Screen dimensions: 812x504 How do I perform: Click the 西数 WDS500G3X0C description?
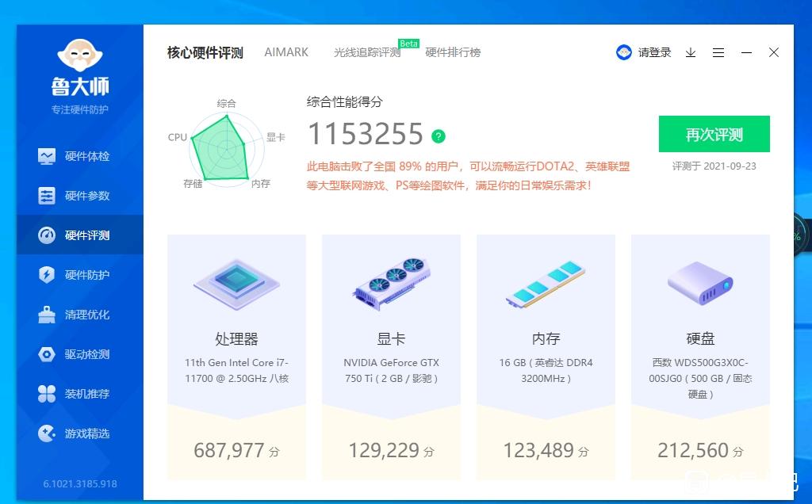coord(700,378)
